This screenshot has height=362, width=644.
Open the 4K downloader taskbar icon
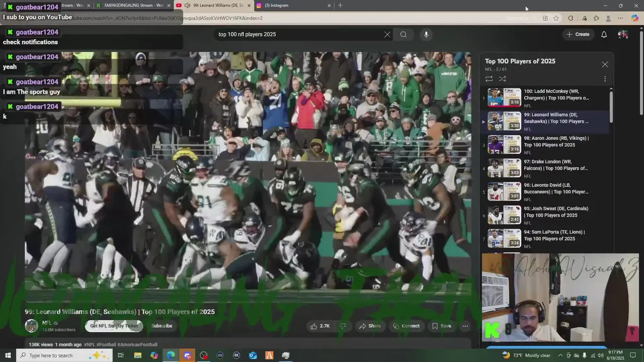(x=236, y=355)
